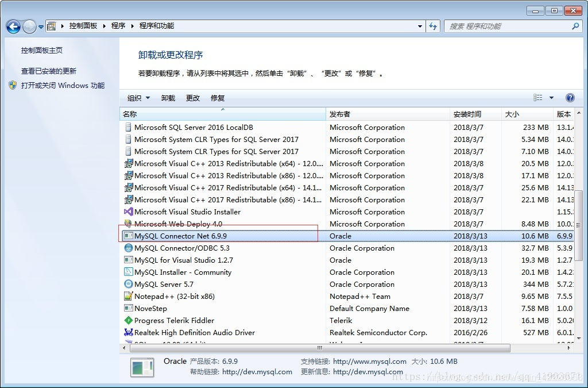Click the 卸载 toolbar button
Image resolution: width=588 pixels, height=388 pixels.
coord(168,98)
